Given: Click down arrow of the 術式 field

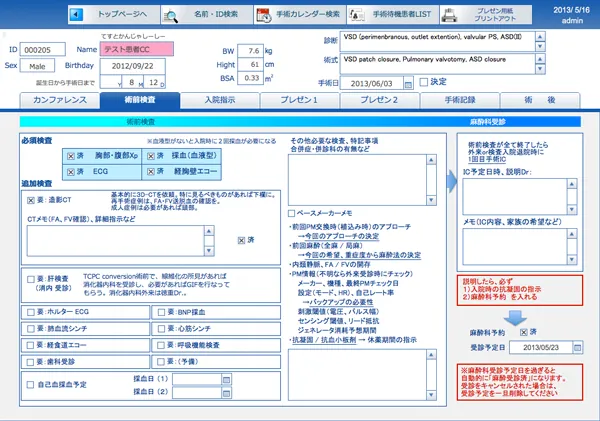Looking at the screenshot, I should (x=540, y=69).
